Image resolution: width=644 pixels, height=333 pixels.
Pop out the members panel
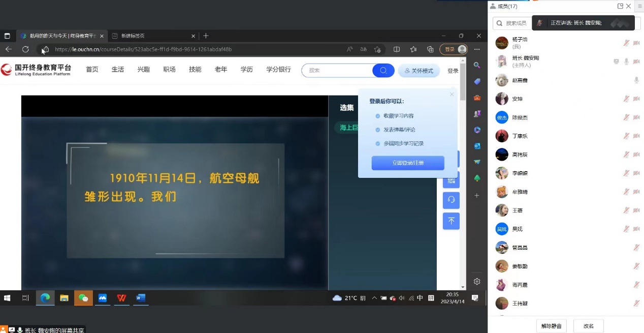[620, 6]
